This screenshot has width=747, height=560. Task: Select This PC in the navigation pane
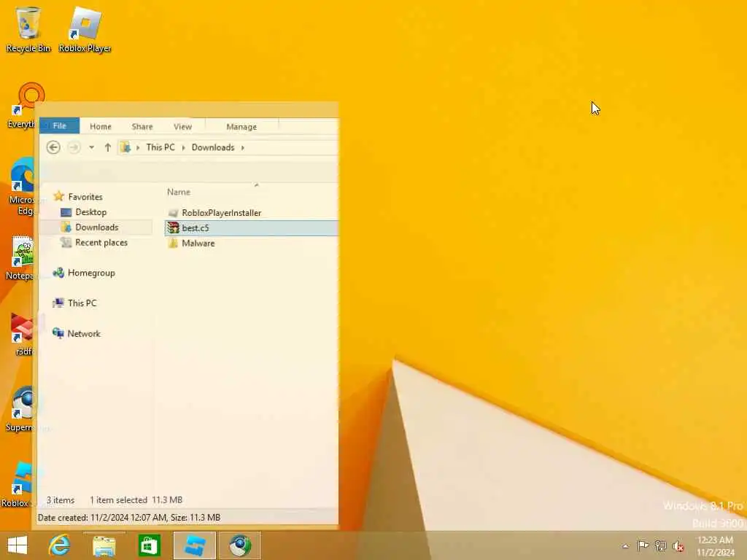pyautogui.click(x=82, y=303)
